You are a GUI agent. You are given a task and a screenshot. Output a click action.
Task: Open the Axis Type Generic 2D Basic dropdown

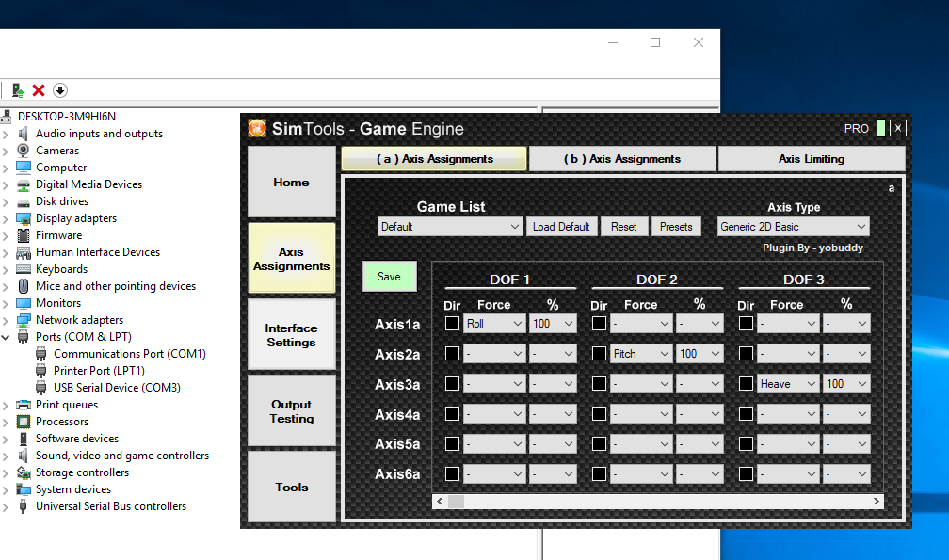point(793,227)
